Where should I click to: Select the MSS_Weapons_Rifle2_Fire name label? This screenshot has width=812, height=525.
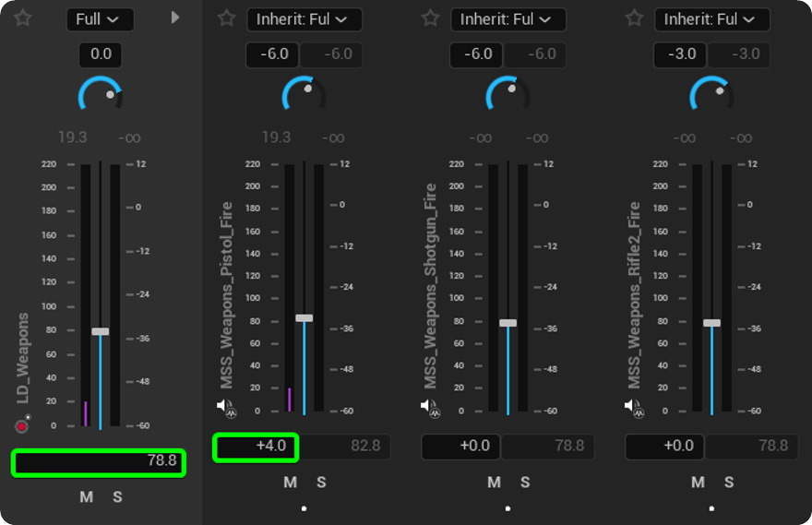click(635, 295)
